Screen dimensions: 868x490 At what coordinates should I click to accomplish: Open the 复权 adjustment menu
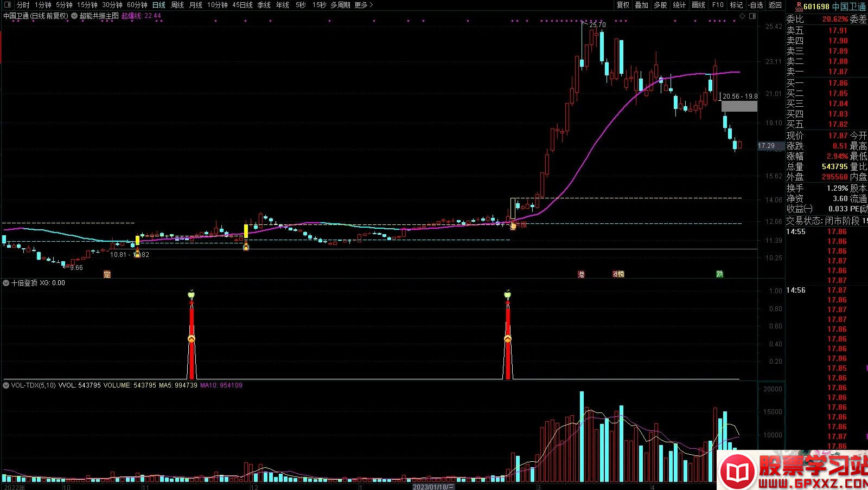(x=623, y=5)
